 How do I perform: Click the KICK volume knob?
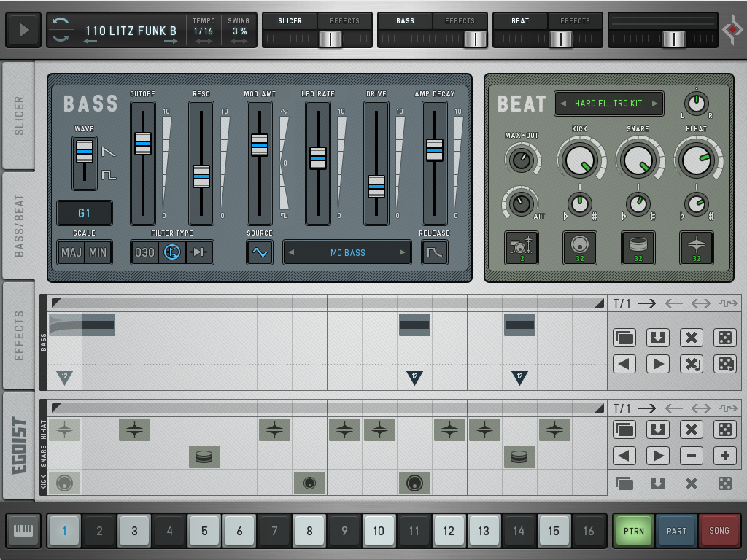(x=580, y=161)
